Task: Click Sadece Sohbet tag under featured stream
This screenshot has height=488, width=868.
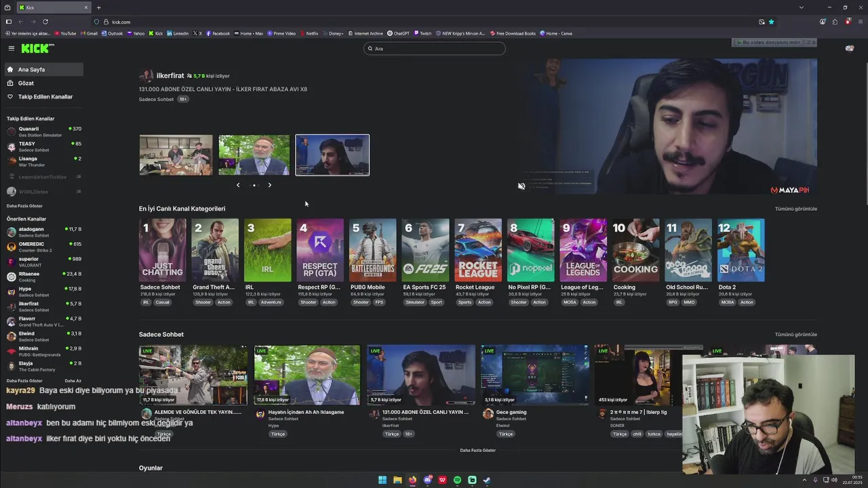Action: (x=157, y=99)
